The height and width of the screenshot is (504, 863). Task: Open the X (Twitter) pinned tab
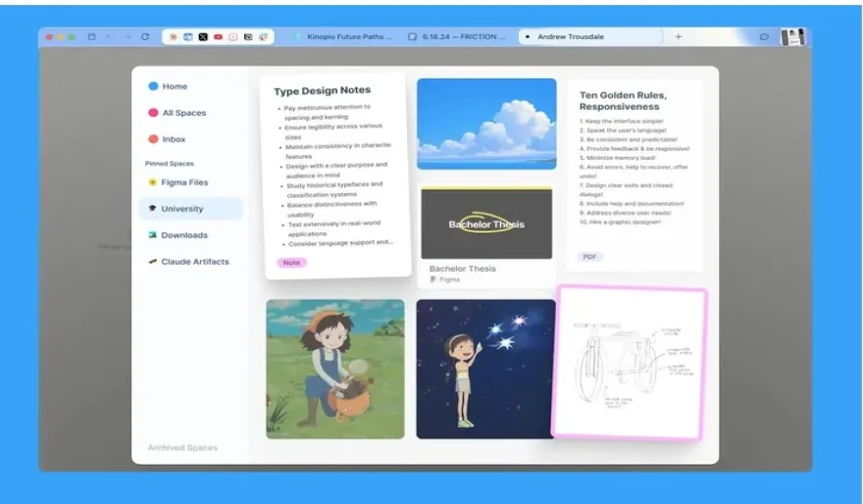point(203,37)
